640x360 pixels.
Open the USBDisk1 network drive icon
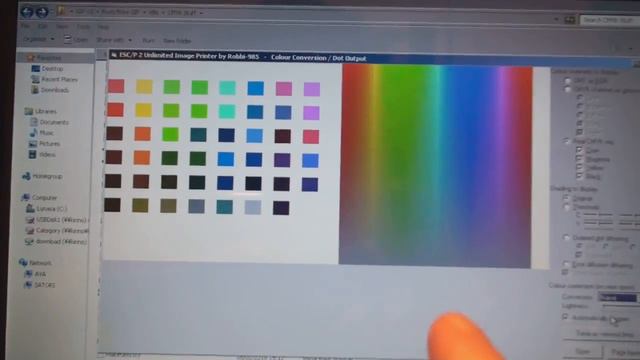pos(30,220)
